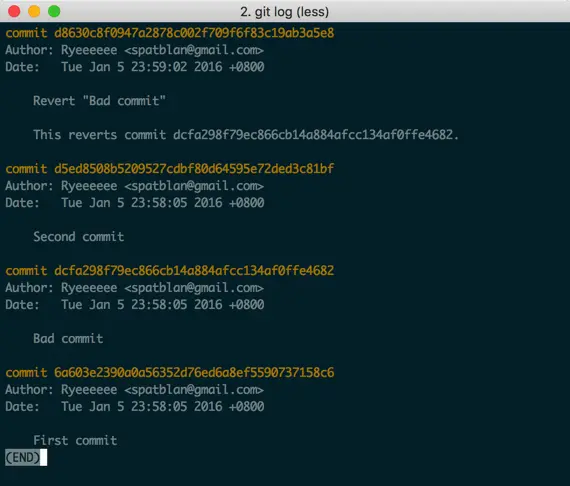Click the 'Second commit' message
570x486 pixels.
(79, 237)
